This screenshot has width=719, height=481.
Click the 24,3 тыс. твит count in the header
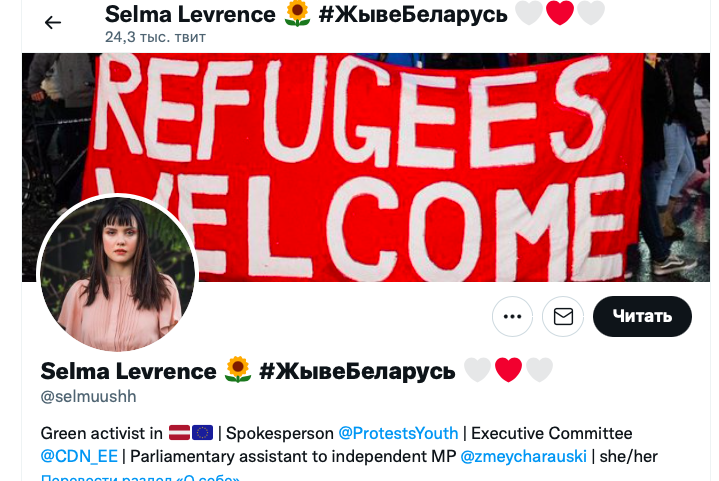[155, 37]
